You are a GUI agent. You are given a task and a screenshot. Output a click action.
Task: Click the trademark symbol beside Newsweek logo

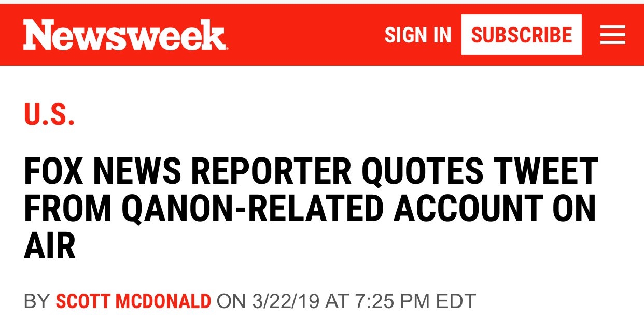pyautogui.click(x=226, y=47)
